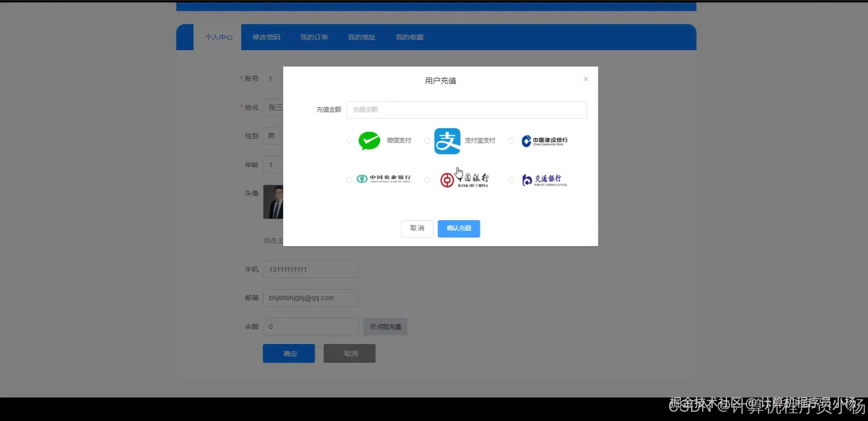Open the 我的地址 tab
Image resolution: width=868 pixels, height=421 pixels.
[x=362, y=37]
